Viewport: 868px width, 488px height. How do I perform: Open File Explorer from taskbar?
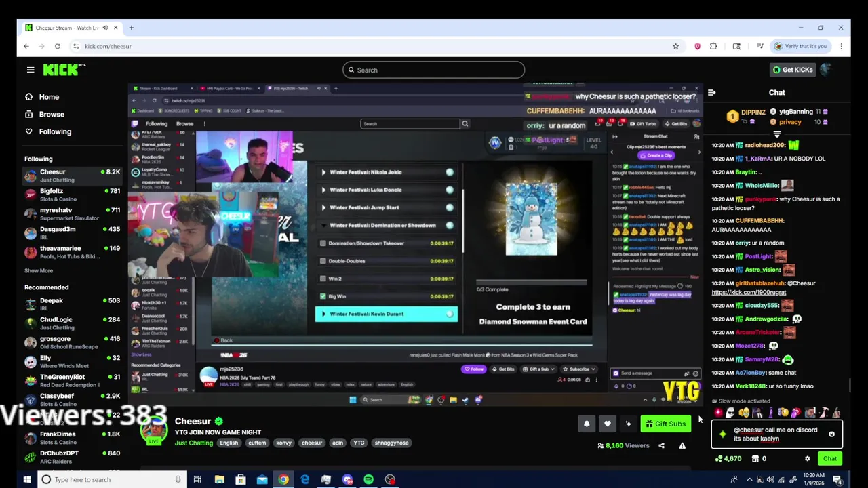pyautogui.click(x=219, y=479)
